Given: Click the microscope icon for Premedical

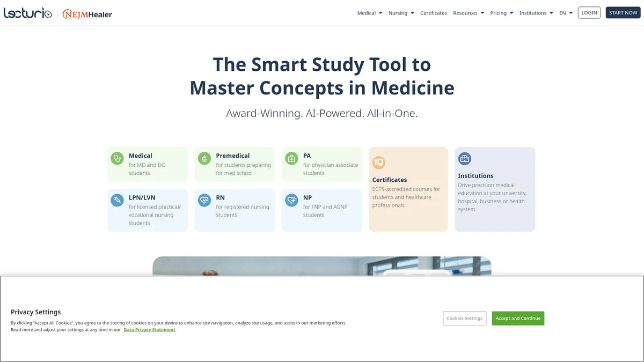Looking at the screenshot, I should pyautogui.click(x=204, y=158).
